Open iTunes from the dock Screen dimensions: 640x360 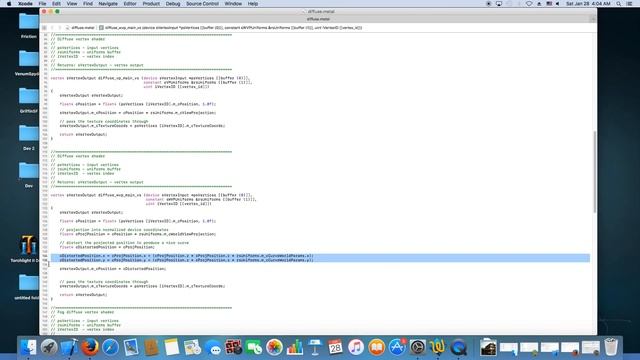click(356, 347)
